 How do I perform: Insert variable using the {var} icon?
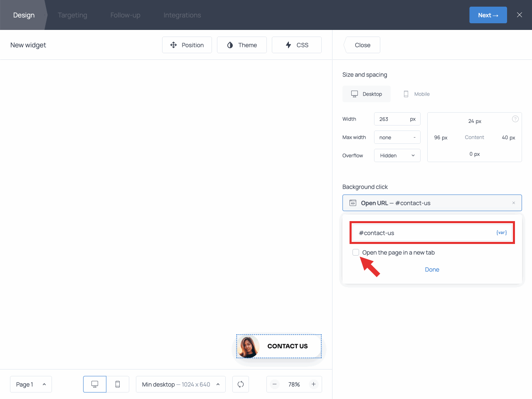click(501, 233)
